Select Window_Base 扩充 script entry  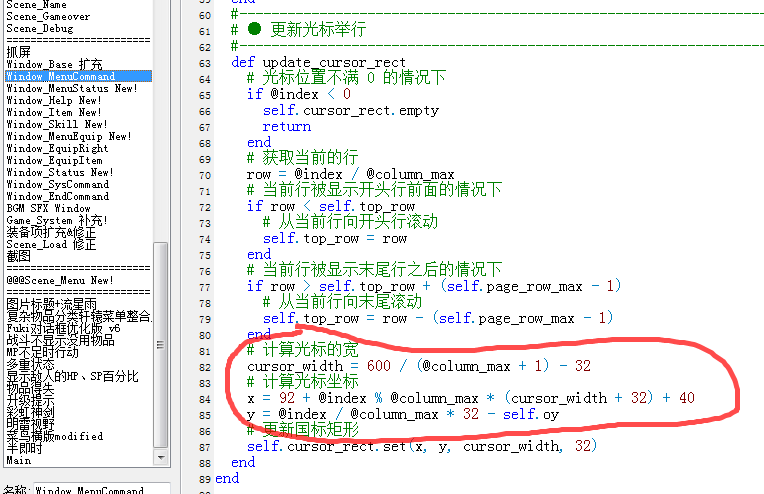[x=55, y=64]
